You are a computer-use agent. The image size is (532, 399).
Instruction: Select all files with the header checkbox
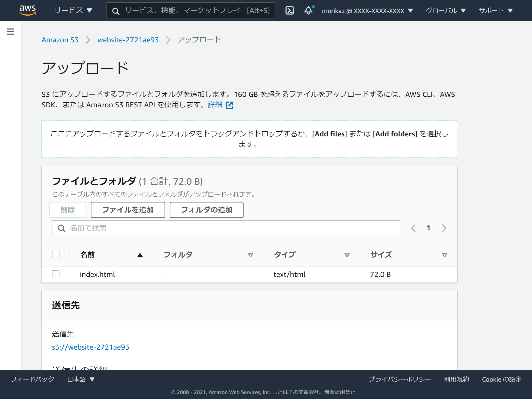tap(55, 255)
